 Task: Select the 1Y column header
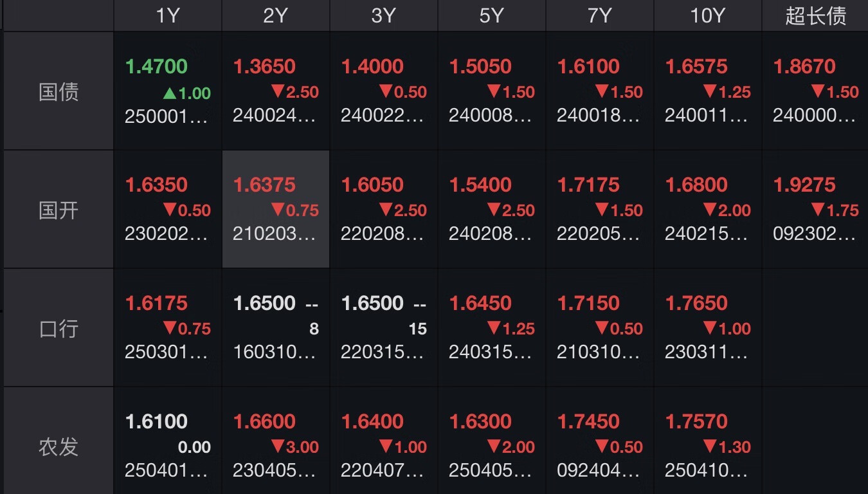167,15
